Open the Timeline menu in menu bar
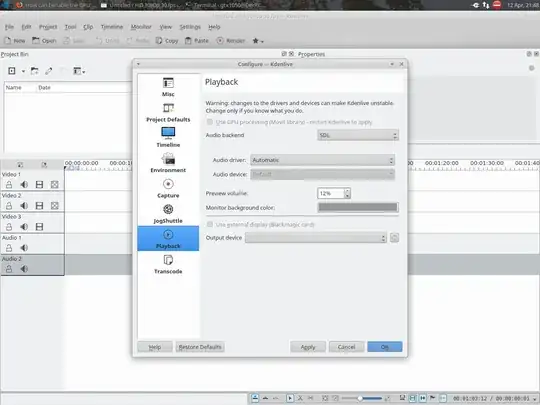 pos(112,27)
